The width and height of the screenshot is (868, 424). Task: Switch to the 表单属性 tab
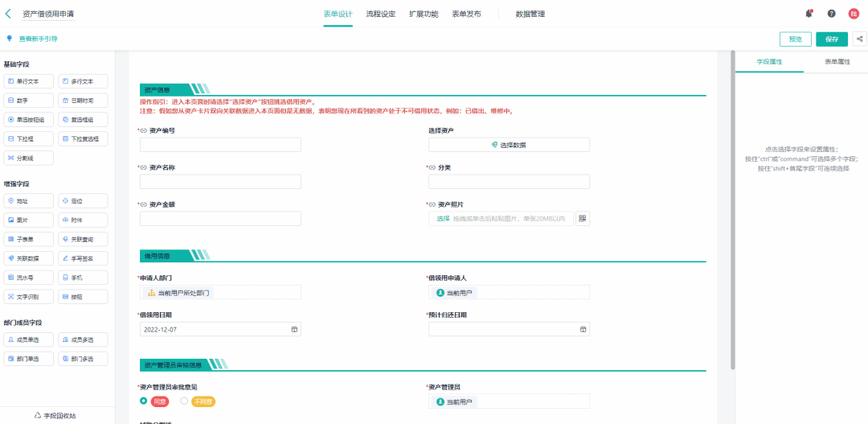click(836, 61)
